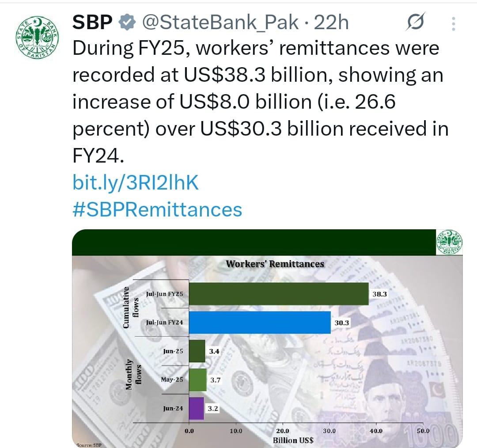Image resolution: width=477 pixels, height=448 pixels.
Task: Click the blue Jul-Jun FY24 bar
Action: click(x=260, y=323)
